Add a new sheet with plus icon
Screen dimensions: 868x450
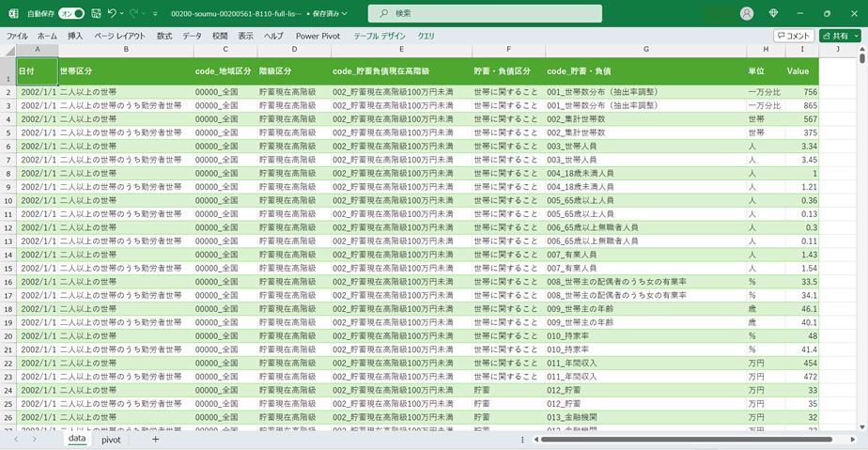tap(156, 439)
